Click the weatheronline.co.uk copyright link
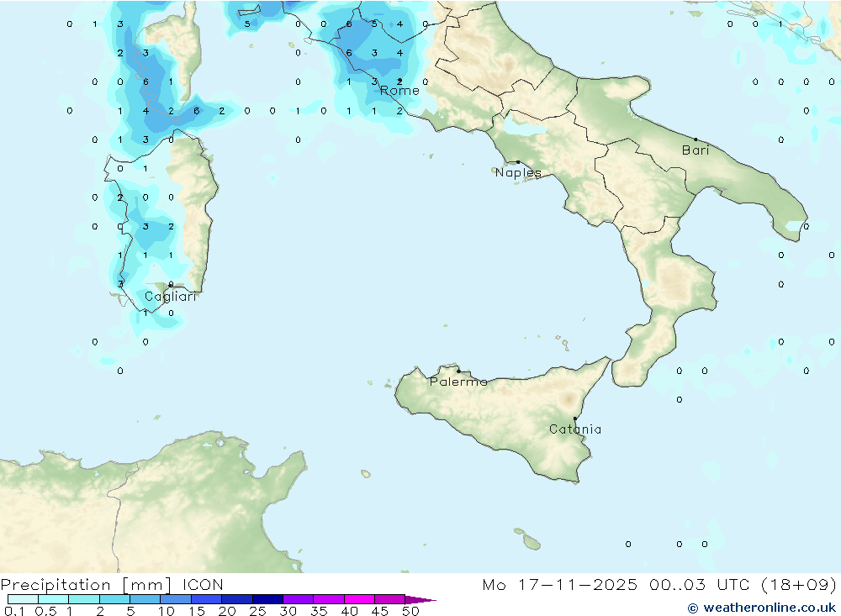This screenshot has width=841, height=616. coord(762,608)
